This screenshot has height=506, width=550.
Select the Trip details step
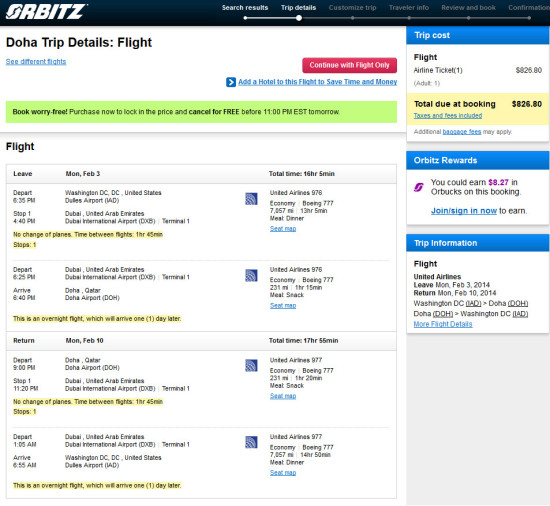pyautogui.click(x=299, y=8)
